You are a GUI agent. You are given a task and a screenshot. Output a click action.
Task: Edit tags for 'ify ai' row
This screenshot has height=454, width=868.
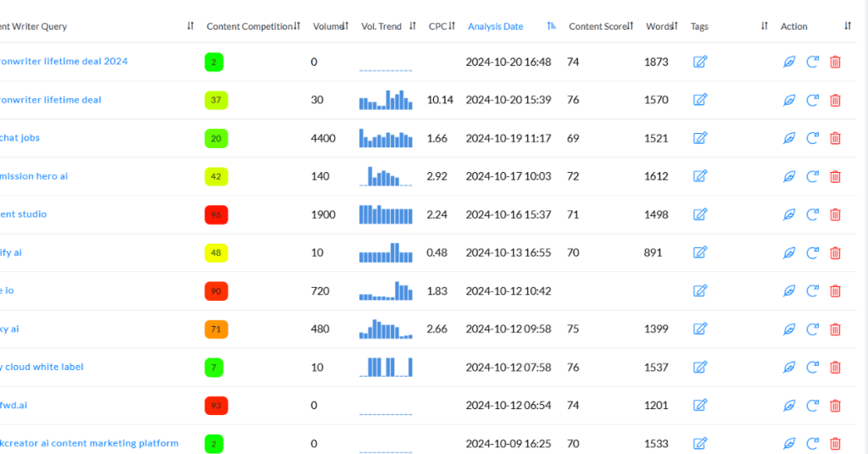(x=700, y=252)
